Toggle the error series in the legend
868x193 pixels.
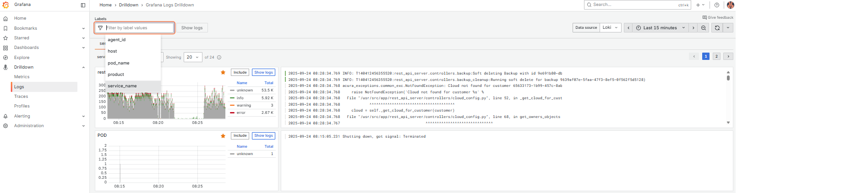[241, 113]
